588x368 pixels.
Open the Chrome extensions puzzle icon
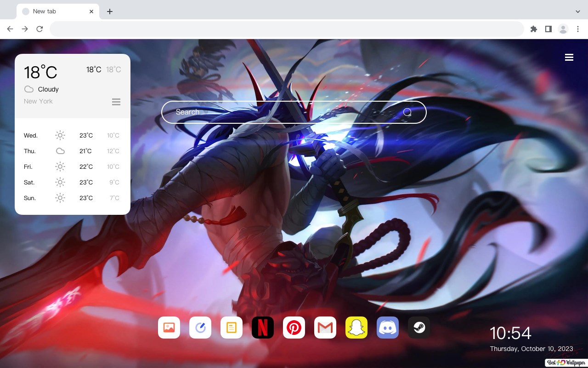point(533,29)
